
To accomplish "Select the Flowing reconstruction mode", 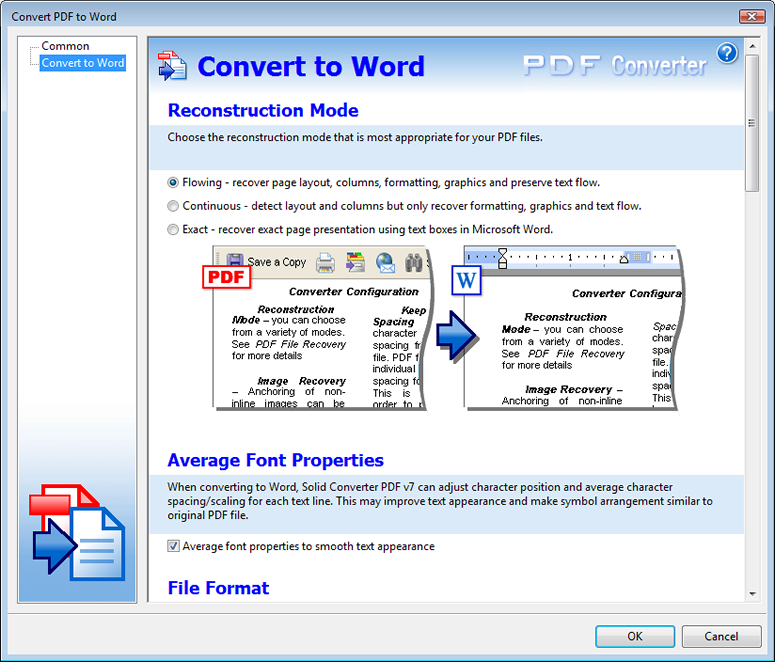I will [172, 182].
